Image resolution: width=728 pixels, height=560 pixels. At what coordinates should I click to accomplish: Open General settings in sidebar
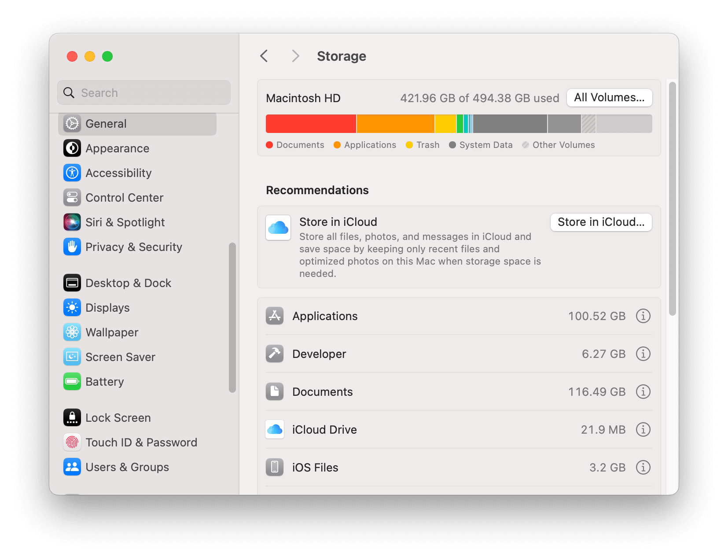pos(137,124)
